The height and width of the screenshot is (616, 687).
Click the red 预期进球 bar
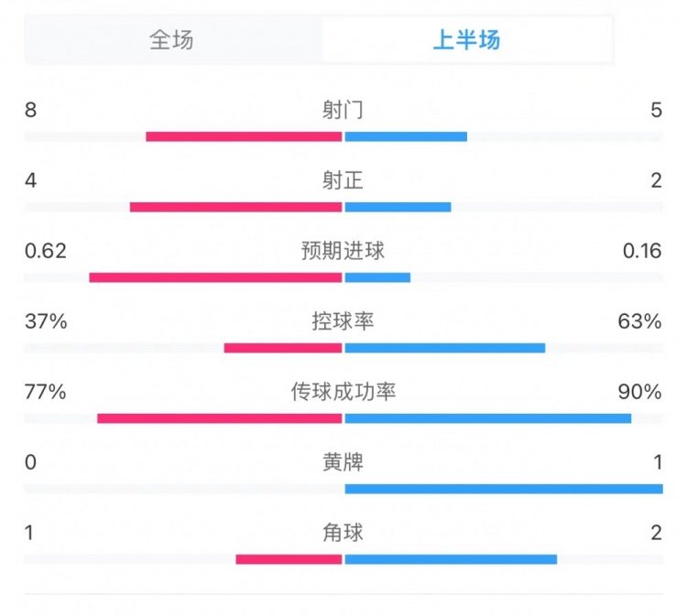[215, 277]
